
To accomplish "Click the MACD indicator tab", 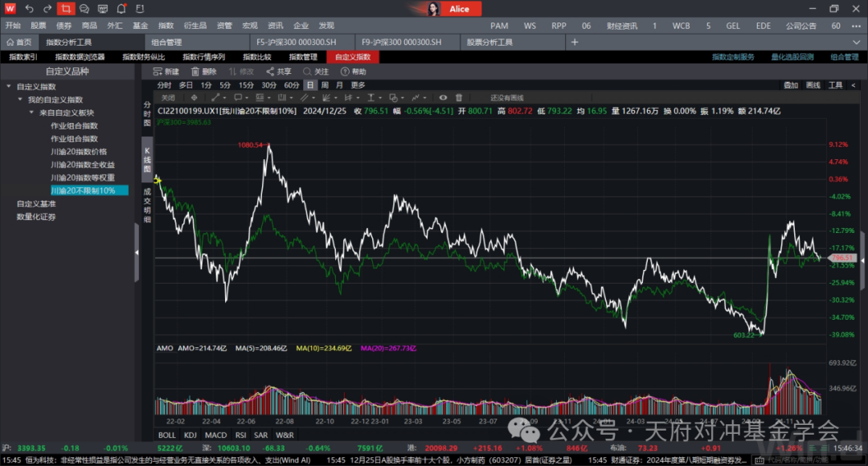I will point(216,435).
